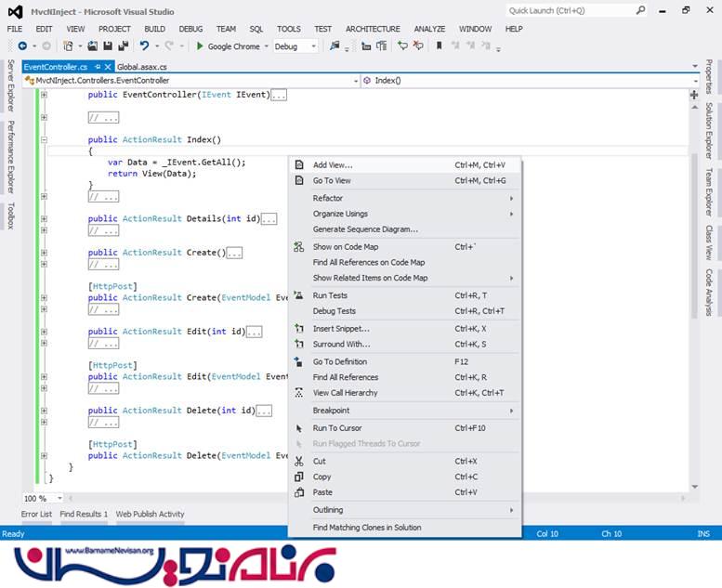Select Add View... from context menu
Screen dimensions: 722x588
tap(333, 165)
